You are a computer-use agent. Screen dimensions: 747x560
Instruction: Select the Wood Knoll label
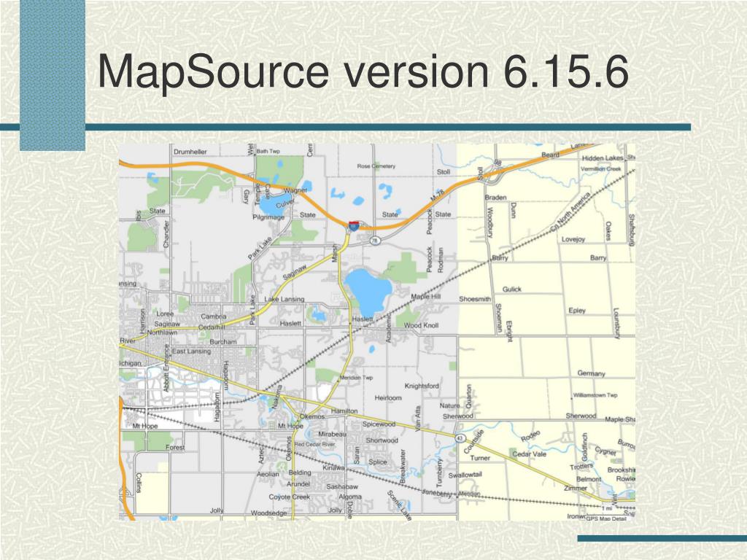(421, 325)
